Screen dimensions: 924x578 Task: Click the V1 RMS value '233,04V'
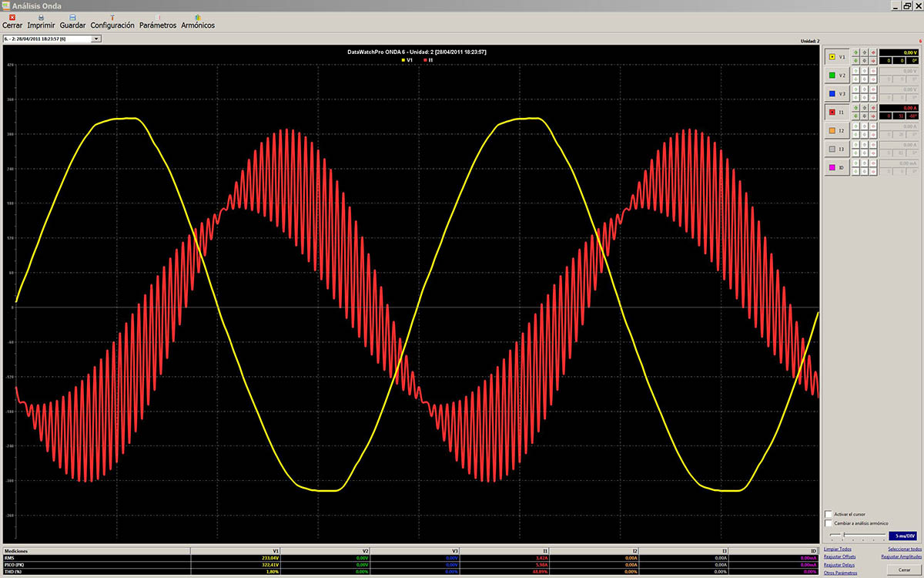(269, 558)
